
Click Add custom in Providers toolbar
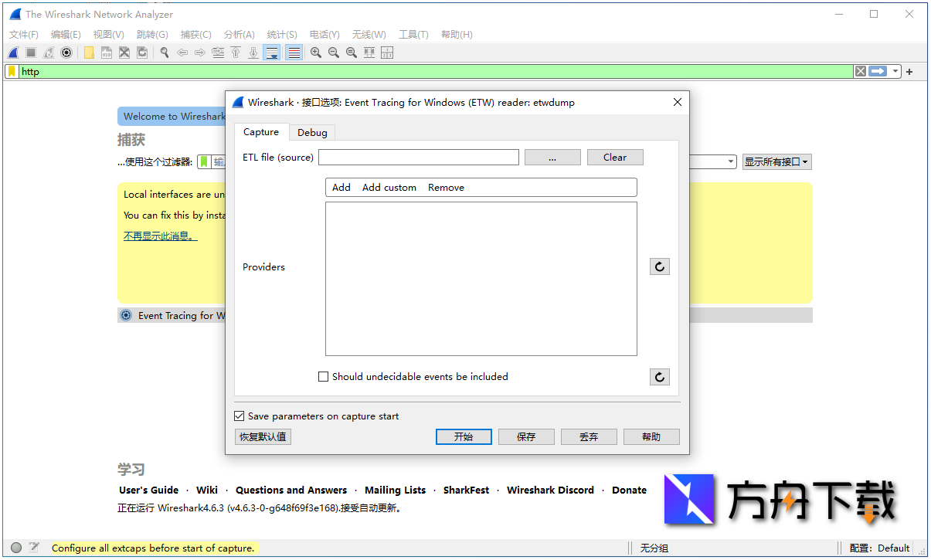(389, 188)
